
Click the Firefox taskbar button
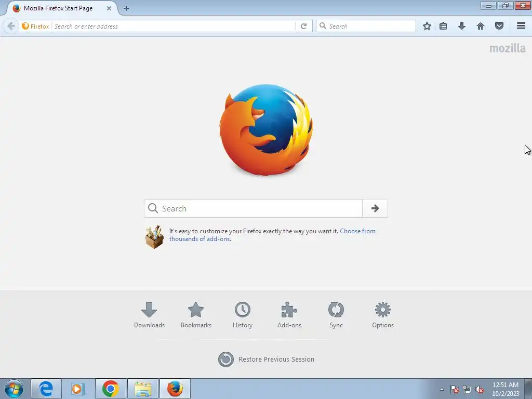coord(175,389)
